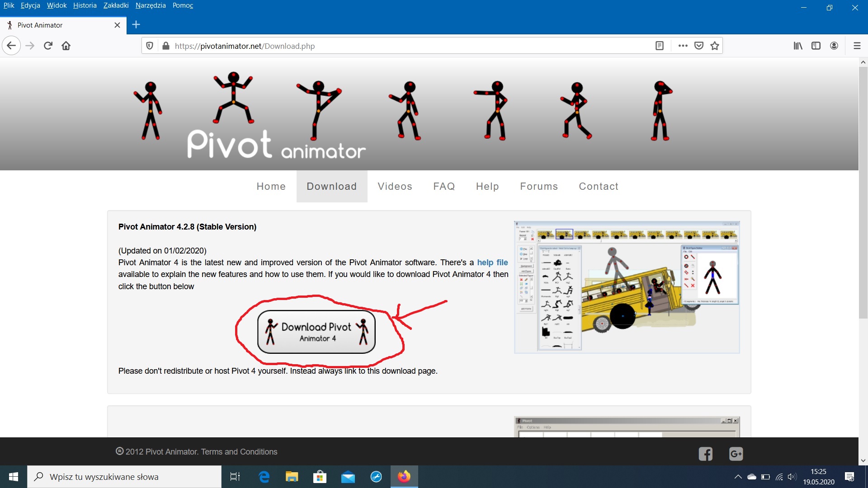Visit the Forums page
This screenshot has height=488, width=868.
(x=539, y=186)
